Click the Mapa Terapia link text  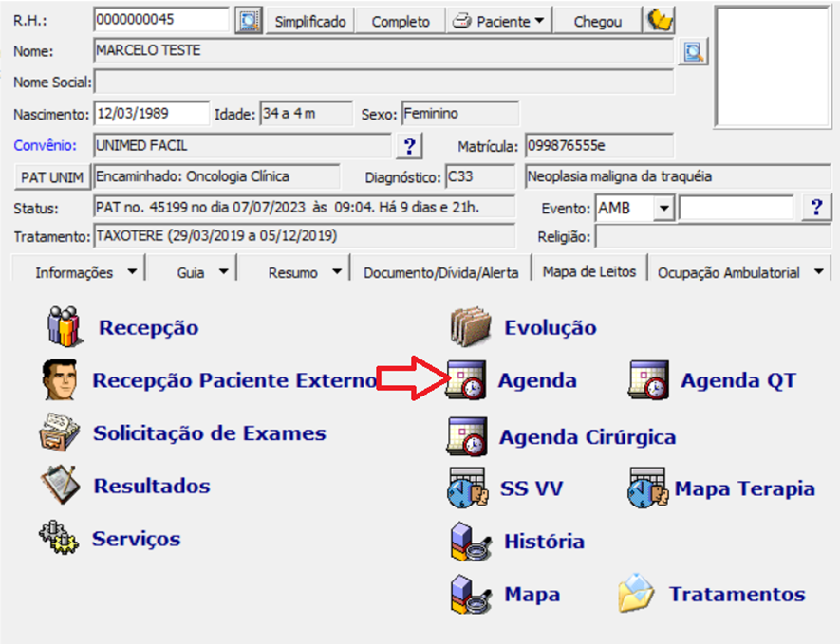(745, 488)
